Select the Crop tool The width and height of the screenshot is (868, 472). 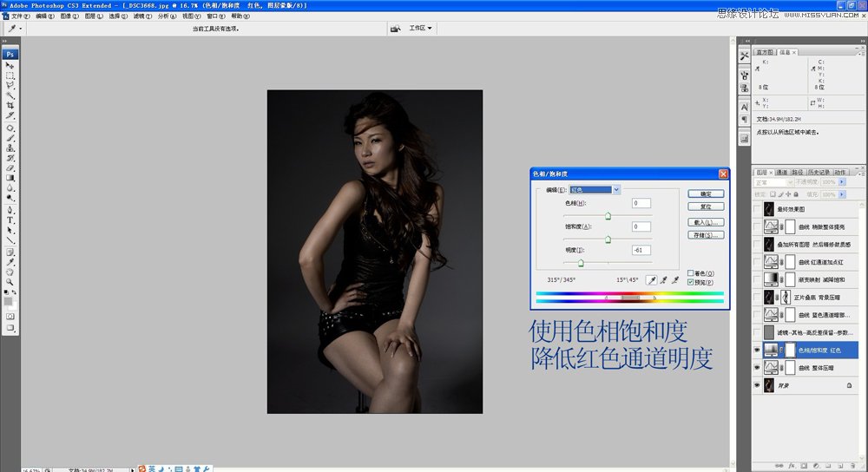(10, 106)
